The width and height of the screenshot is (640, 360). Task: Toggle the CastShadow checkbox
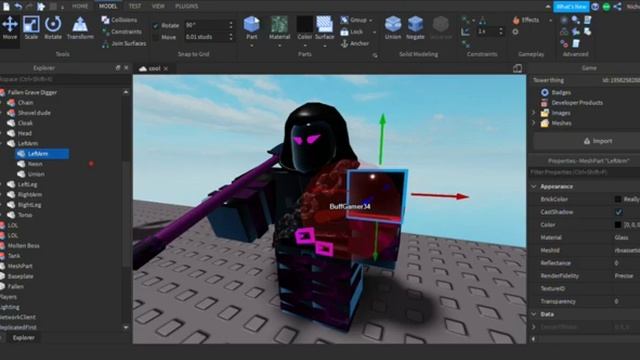coord(618,212)
